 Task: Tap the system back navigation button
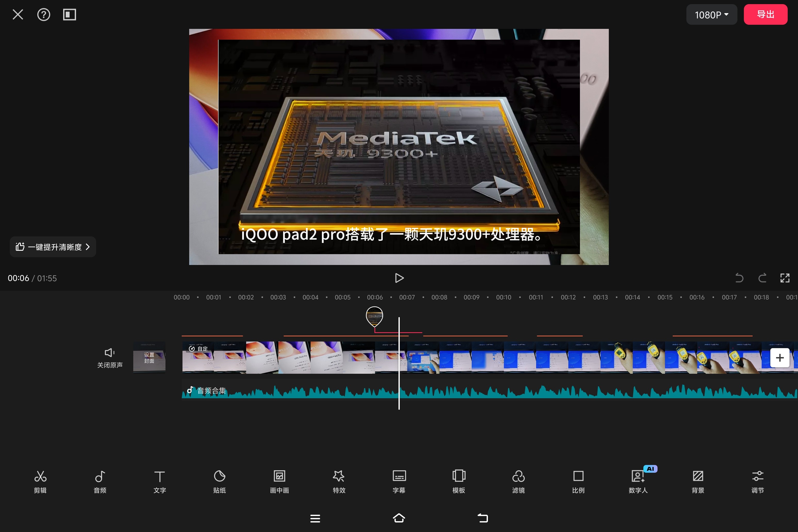tap(483, 518)
